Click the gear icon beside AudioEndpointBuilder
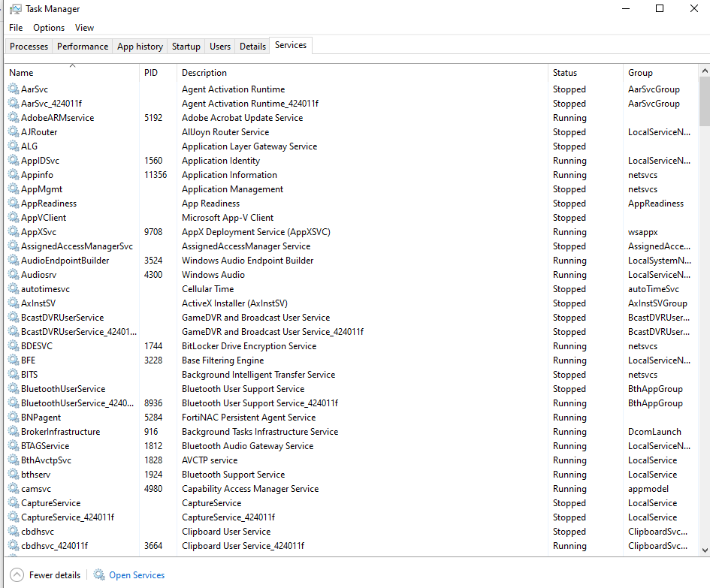The height and width of the screenshot is (588, 710). [x=14, y=261]
